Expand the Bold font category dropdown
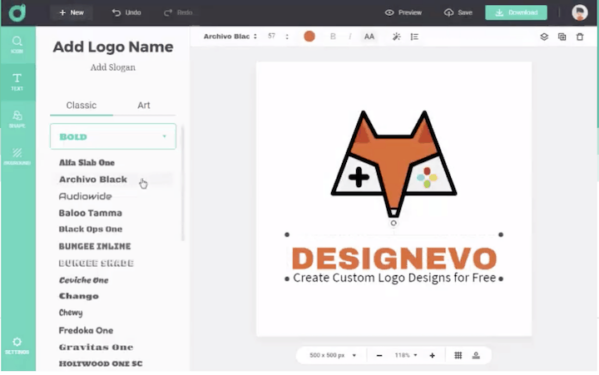Image resolution: width=599 pixels, height=375 pixels. [x=113, y=136]
